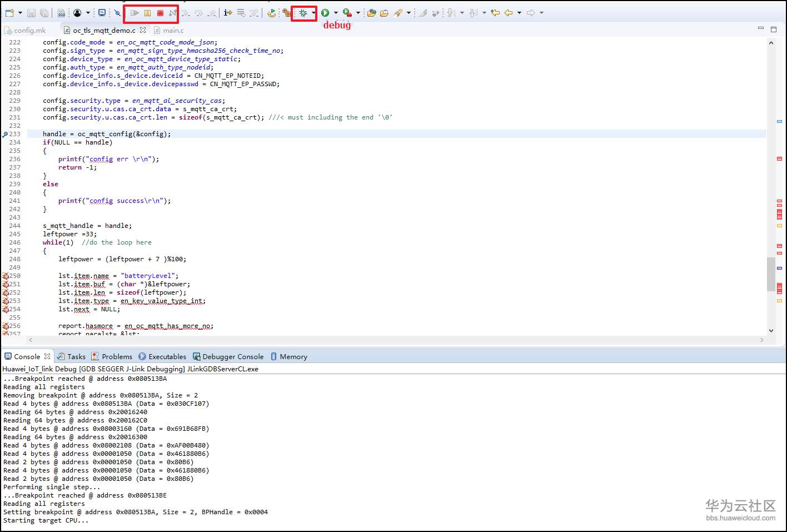Open the Debugger Console view
Screen dimensions: 787x532
point(232,356)
